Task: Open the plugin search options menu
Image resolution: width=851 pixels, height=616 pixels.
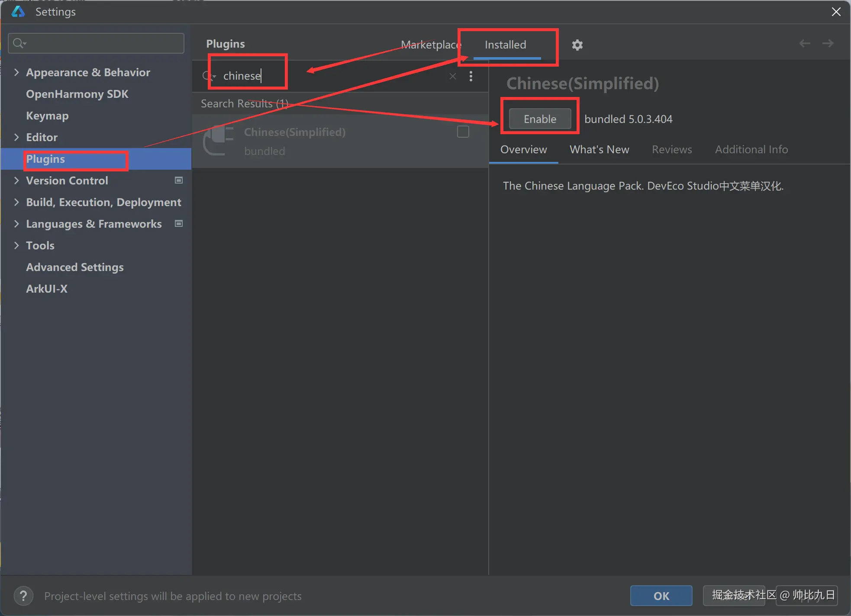Action: click(x=471, y=76)
